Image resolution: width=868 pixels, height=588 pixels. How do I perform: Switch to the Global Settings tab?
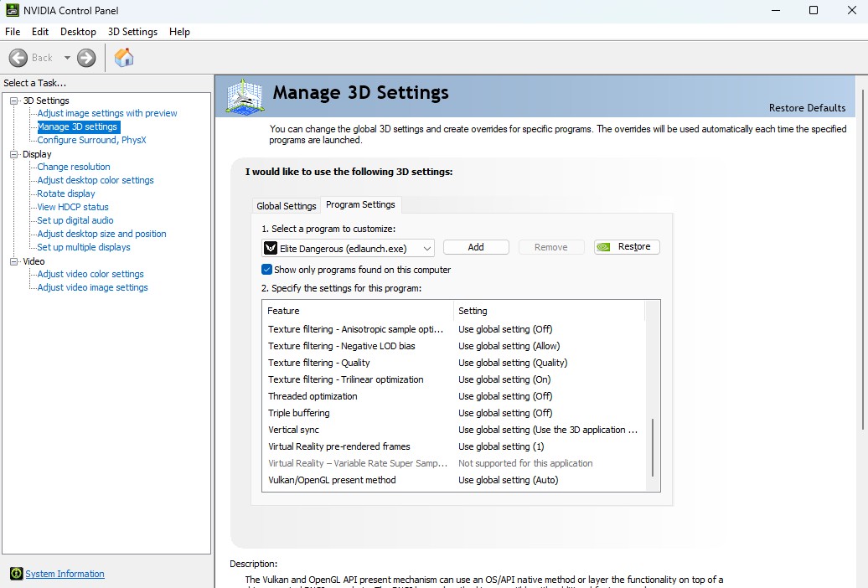pyautogui.click(x=287, y=206)
